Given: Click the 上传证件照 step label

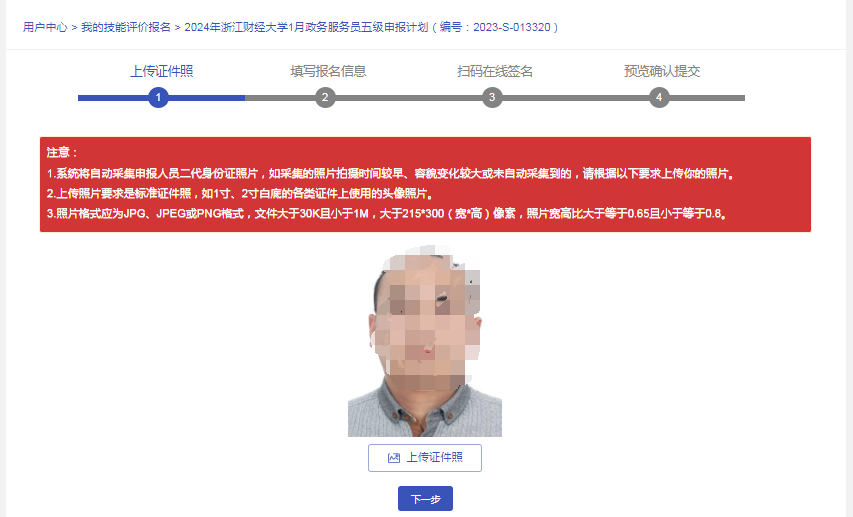Looking at the screenshot, I should coord(162,71).
